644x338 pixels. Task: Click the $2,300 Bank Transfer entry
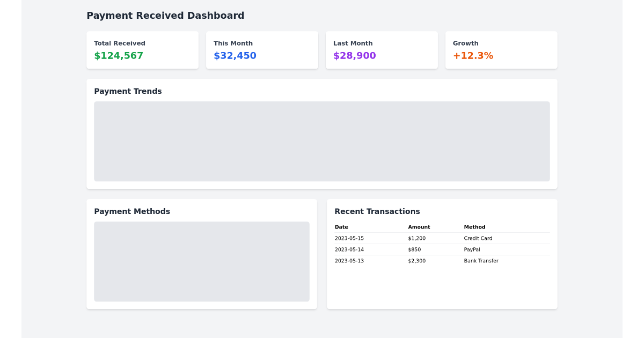coord(442,261)
